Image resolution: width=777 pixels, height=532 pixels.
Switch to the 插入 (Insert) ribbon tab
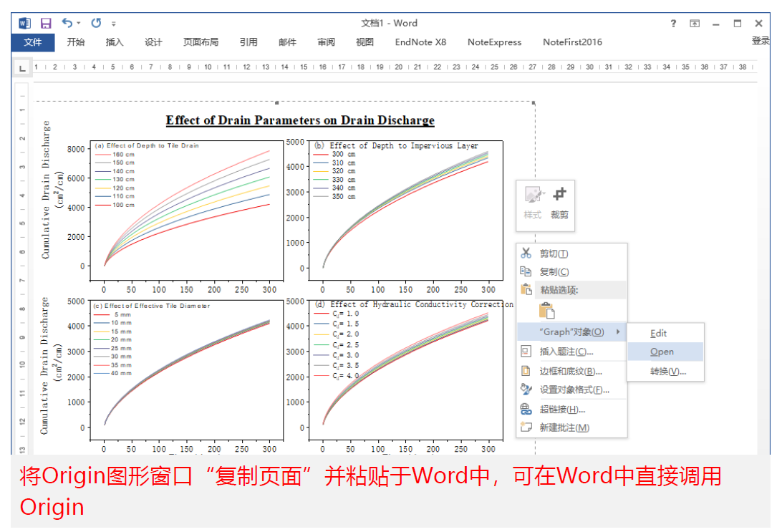[x=115, y=42]
